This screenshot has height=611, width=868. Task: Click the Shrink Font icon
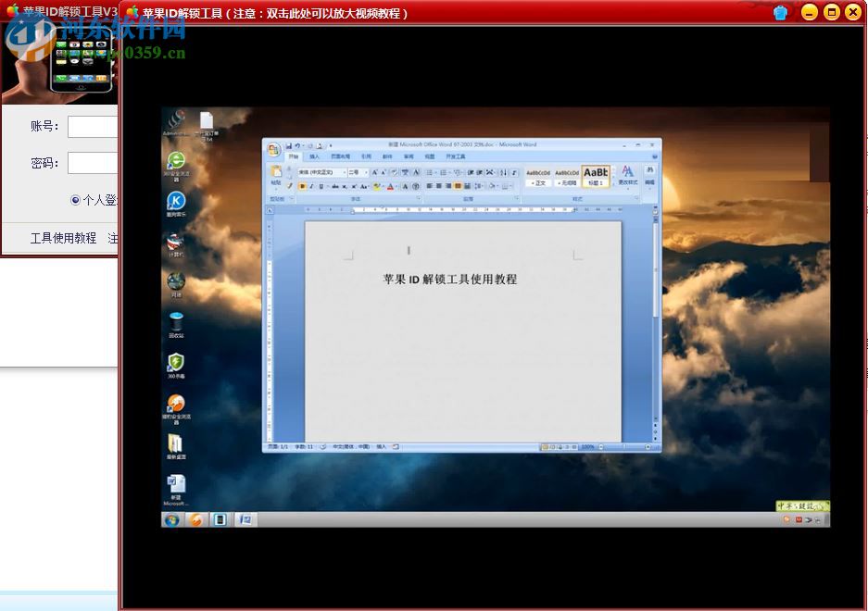click(384, 173)
